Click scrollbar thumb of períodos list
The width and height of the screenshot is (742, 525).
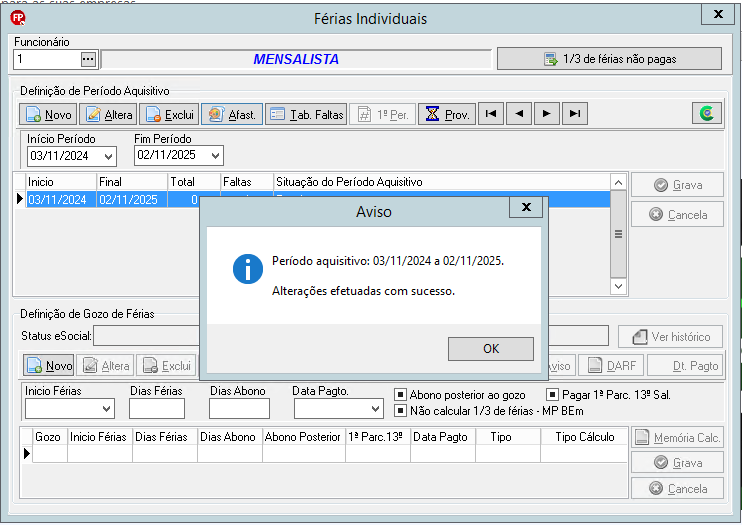618,234
